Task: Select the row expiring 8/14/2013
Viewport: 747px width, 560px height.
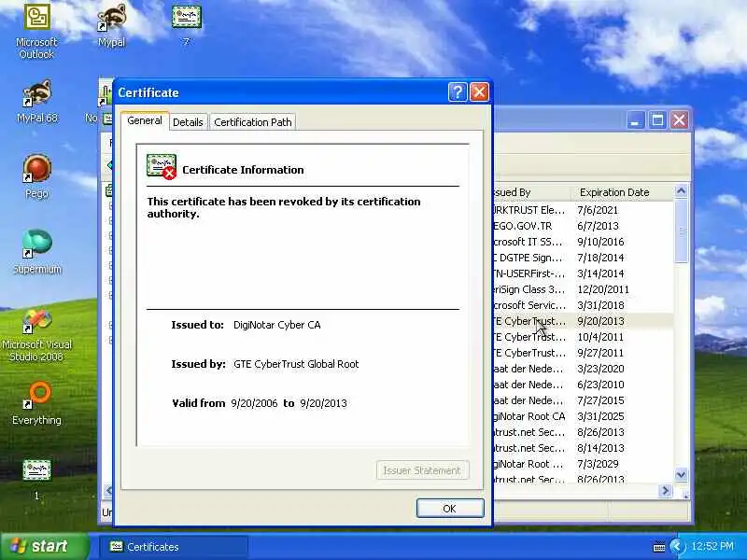Action: pyautogui.click(x=583, y=448)
